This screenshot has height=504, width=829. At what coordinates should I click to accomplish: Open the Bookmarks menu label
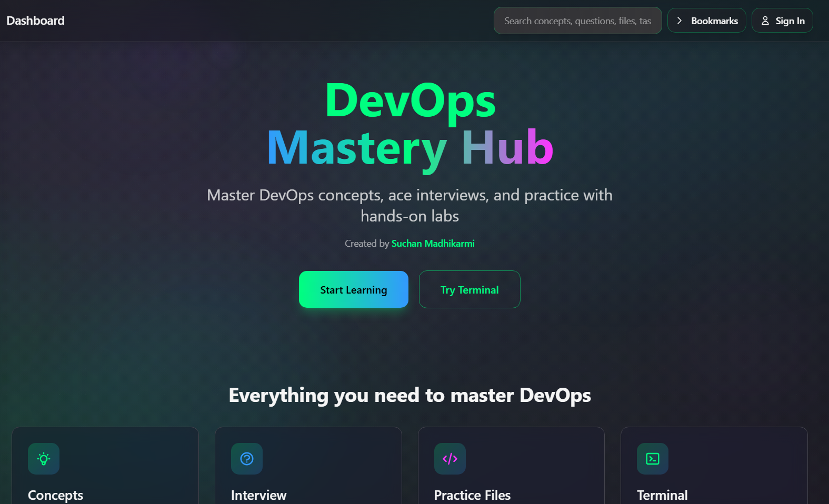pos(714,21)
